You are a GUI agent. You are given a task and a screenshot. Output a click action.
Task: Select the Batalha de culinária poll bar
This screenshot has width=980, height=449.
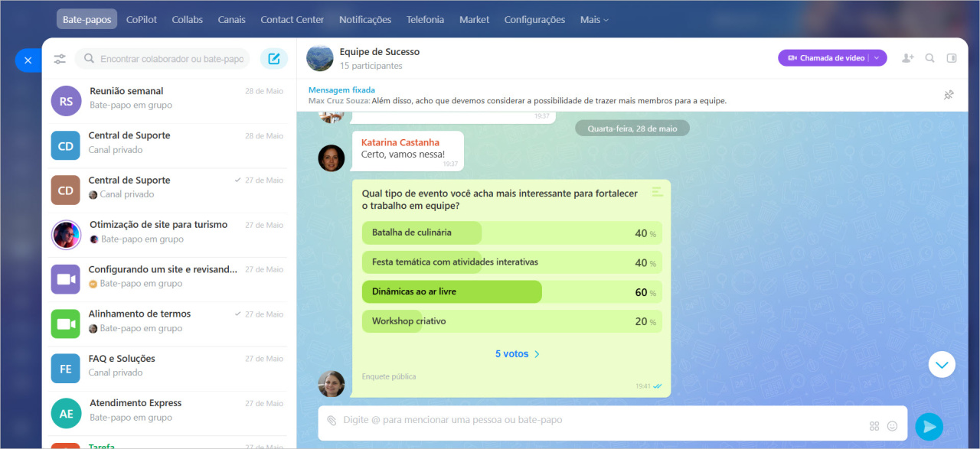point(511,233)
